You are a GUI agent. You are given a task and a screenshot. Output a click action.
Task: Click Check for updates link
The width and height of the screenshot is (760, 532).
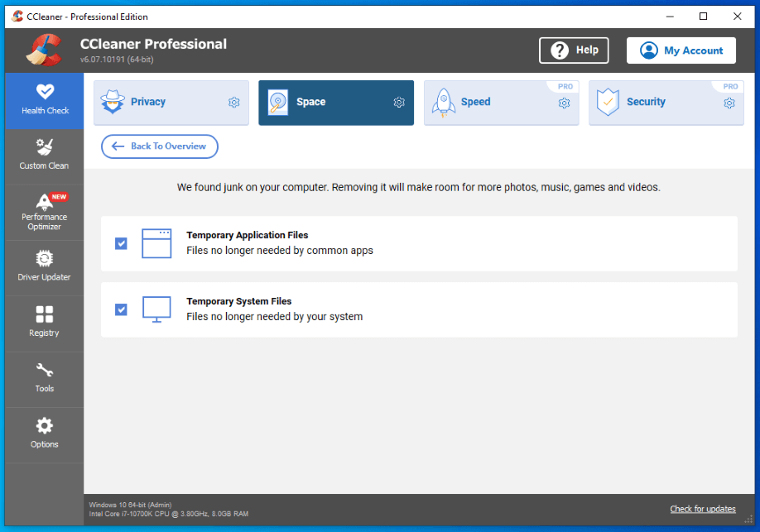pos(703,509)
